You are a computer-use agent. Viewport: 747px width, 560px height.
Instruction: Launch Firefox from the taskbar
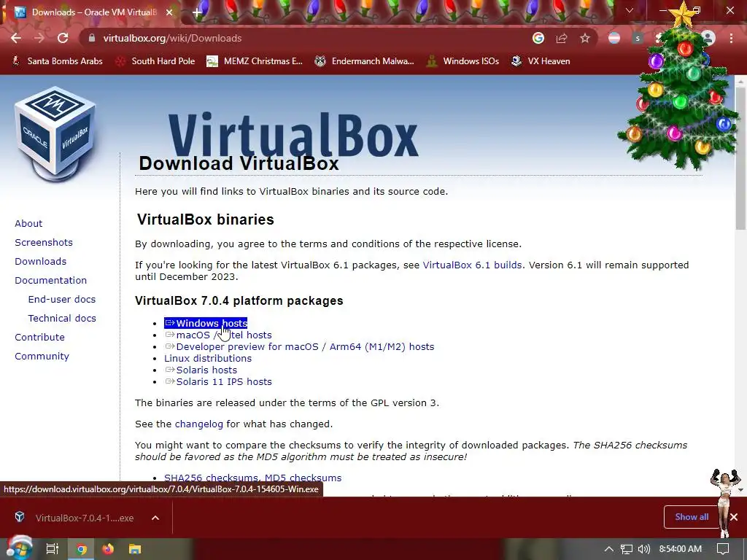point(108,549)
